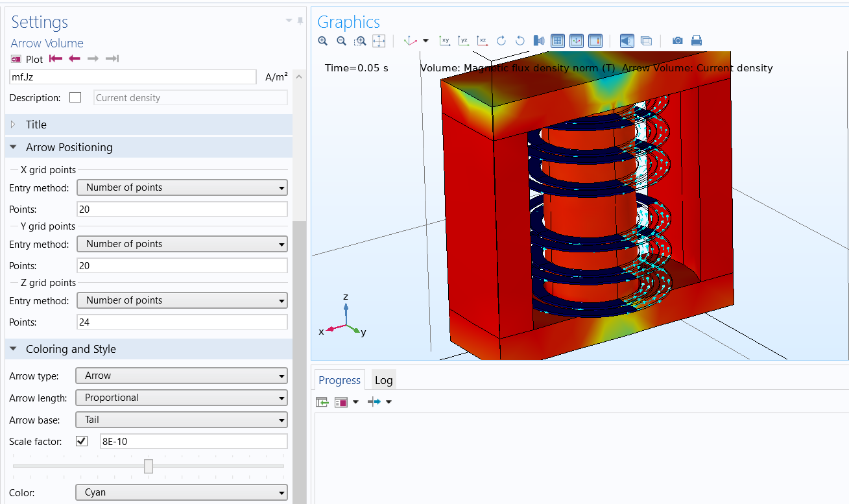
Task: Open the Color dropdown showing Cyan
Action: click(x=182, y=493)
